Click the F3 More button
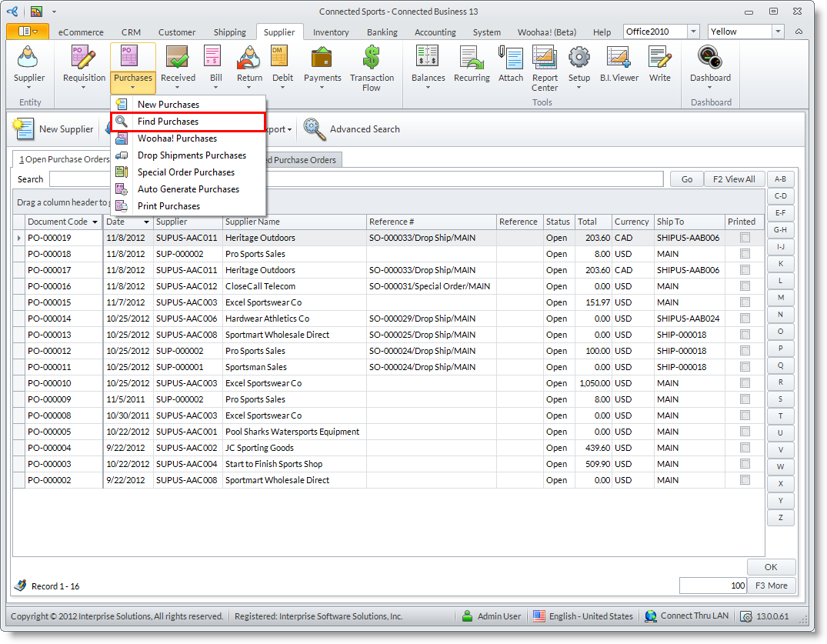The width and height of the screenshot is (827, 644). coord(771,586)
